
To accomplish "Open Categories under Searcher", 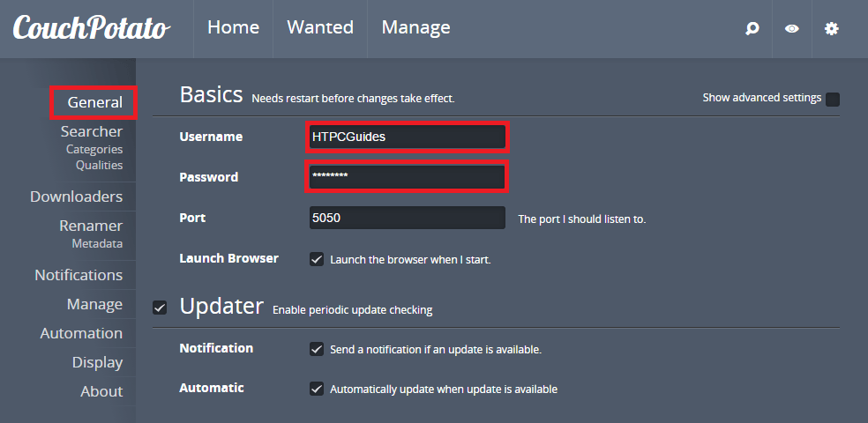I will 94,149.
